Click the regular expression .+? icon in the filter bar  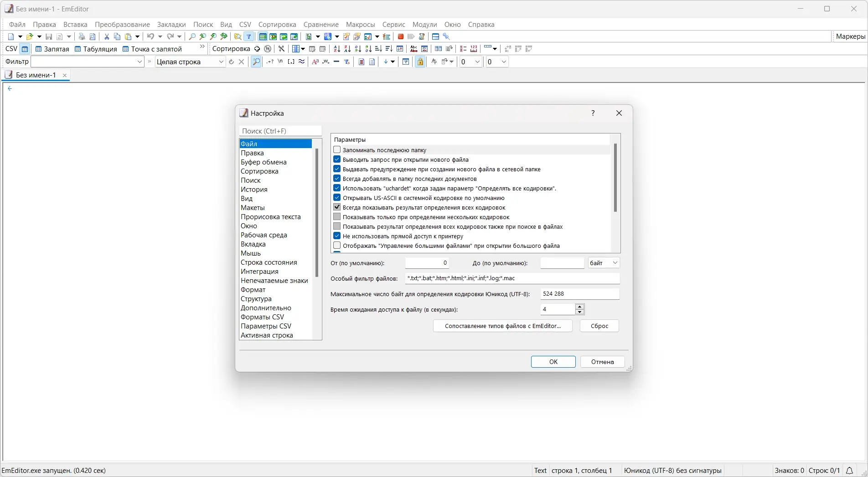pos(270,62)
